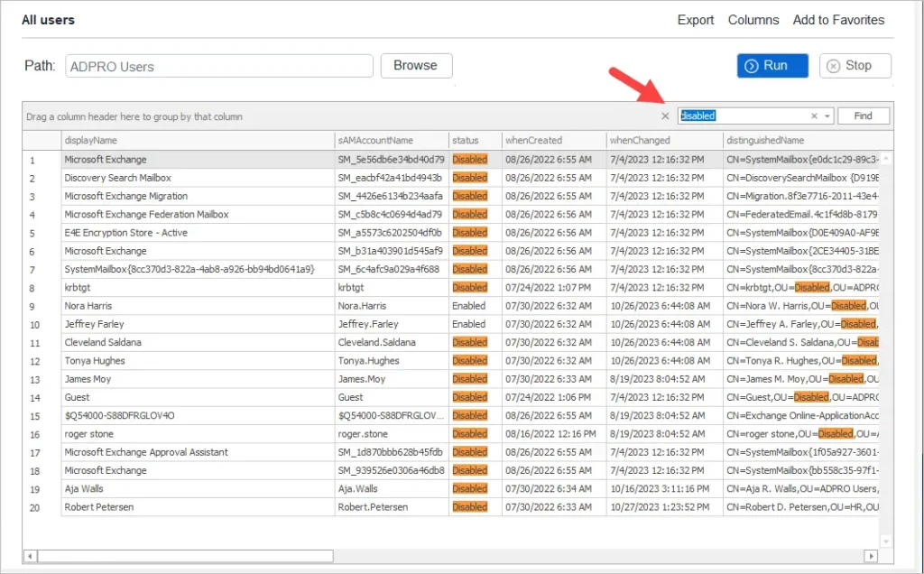Click the 'Guest' displayName cell

(x=198, y=397)
